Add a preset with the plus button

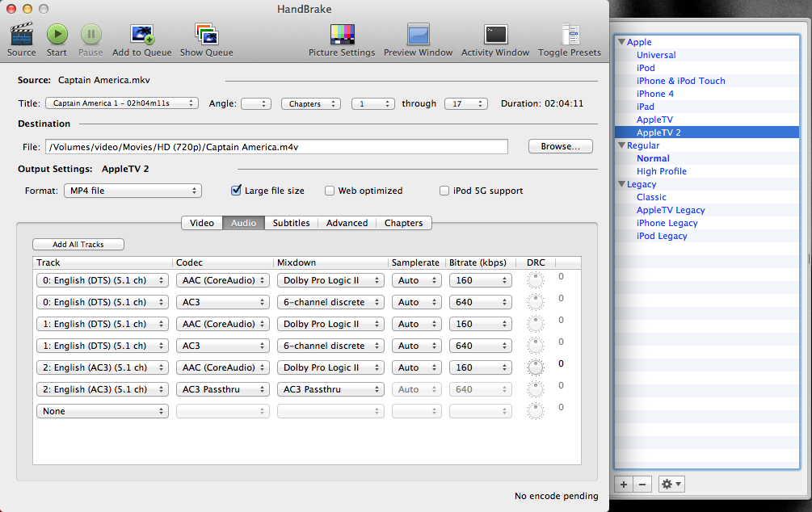[x=624, y=485]
